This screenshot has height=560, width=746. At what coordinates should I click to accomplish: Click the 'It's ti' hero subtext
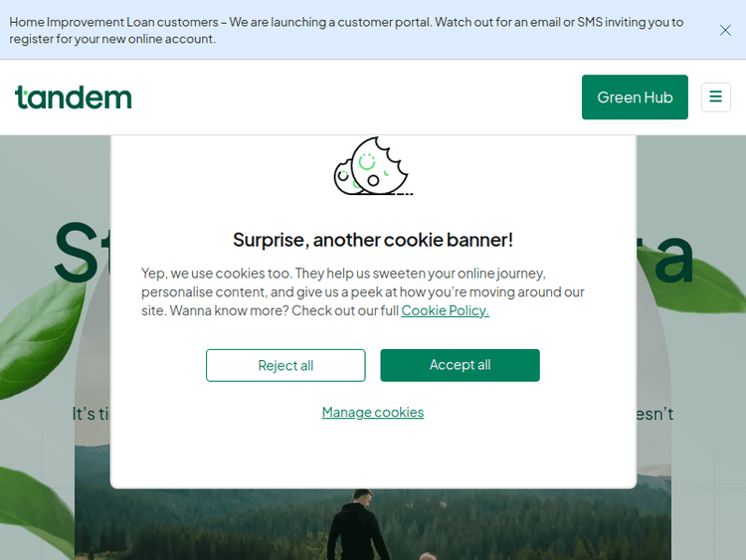90,414
